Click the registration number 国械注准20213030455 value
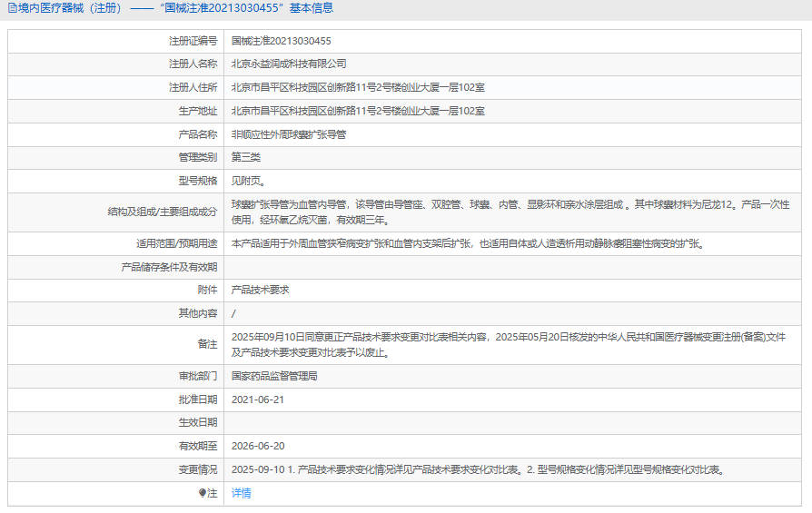The height and width of the screenshot is (513, 812). 281,41
